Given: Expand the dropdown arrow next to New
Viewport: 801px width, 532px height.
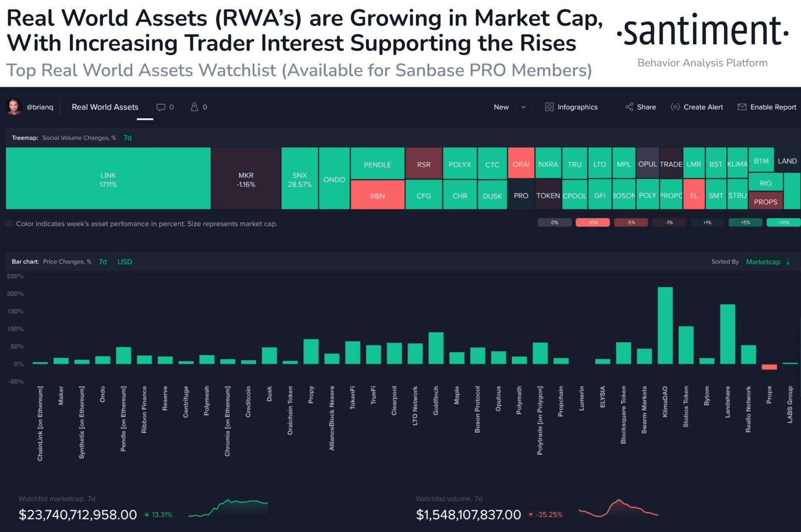Looking at the screenshot, I should tap(523, 107).
